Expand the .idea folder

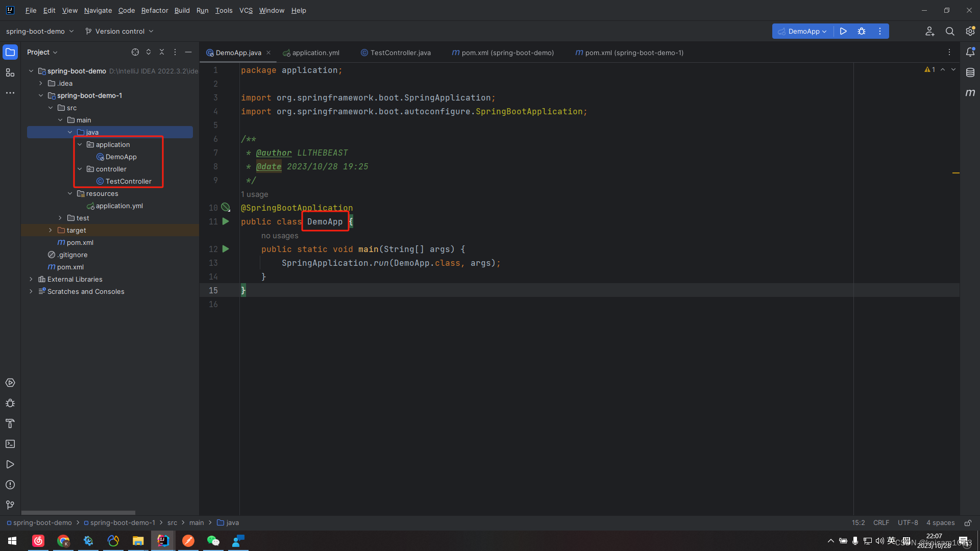pyautogui.click(x=41, y=83)
